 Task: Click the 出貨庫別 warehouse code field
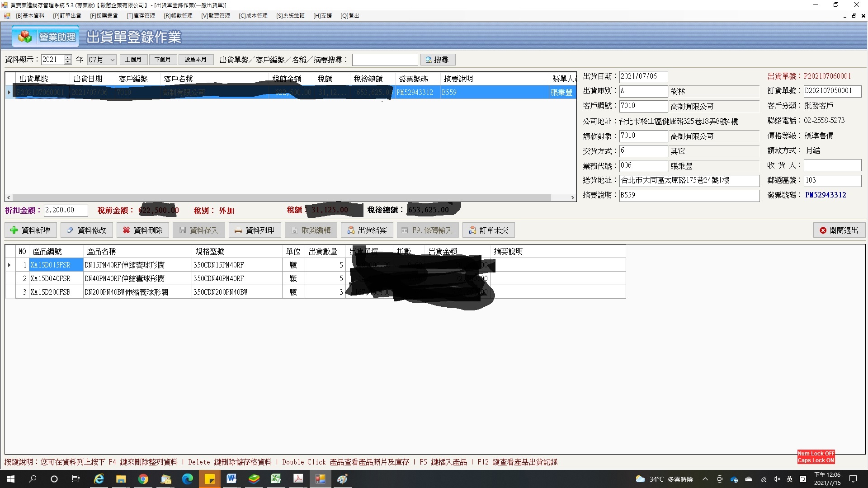643,91
